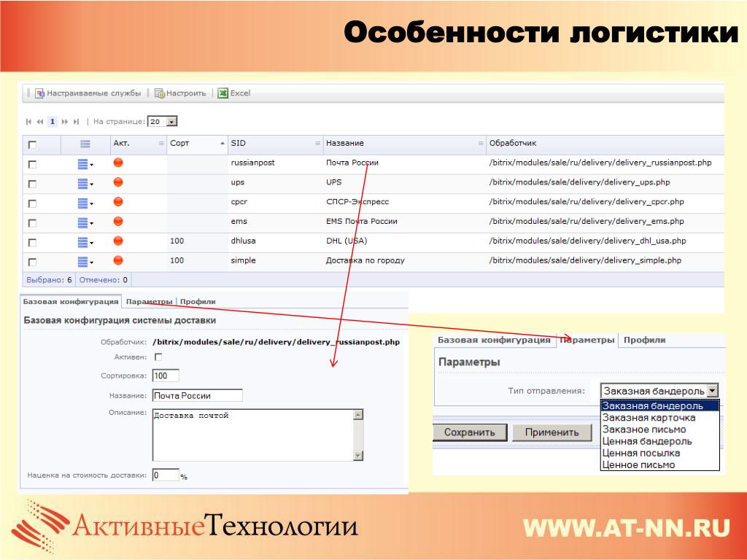Switch to the Базовая конфигурация tab in the left panel
Image resolution: width=747 pixels, height=560 pixels.
(71, 302)
